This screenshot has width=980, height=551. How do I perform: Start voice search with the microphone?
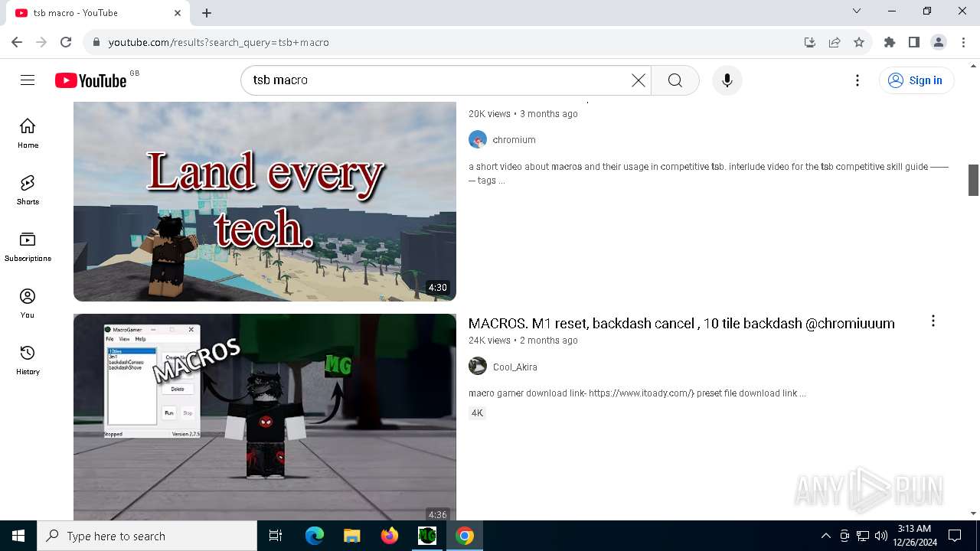click(727, 80)
